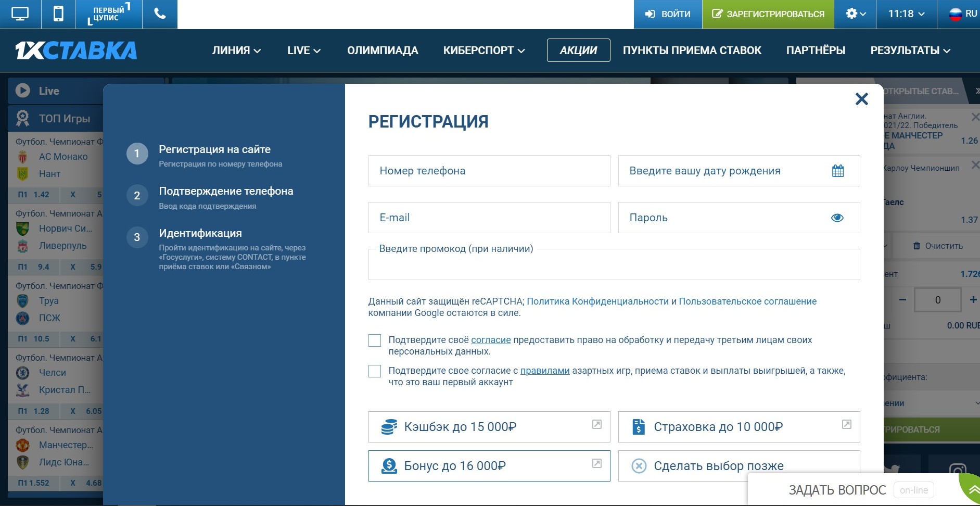Viewport: 980px width, 506px height.
Task: Click the Войти login button
Action: tap(668, 14)
